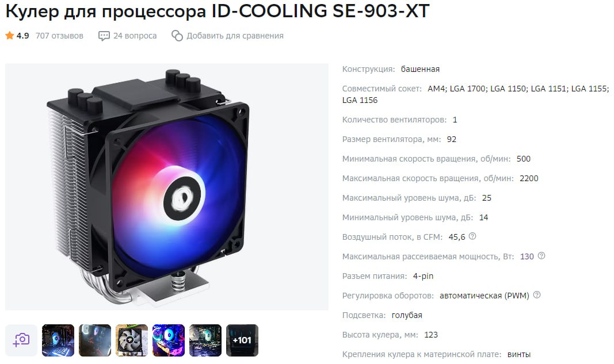Click the 4.9 rating value
Image resolution: width=614 pixels, height=364 pixels.
tap(22, 36)
